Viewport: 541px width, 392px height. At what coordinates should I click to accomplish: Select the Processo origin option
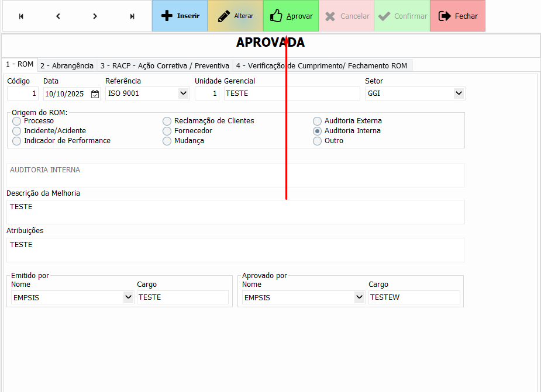point(17,121)
